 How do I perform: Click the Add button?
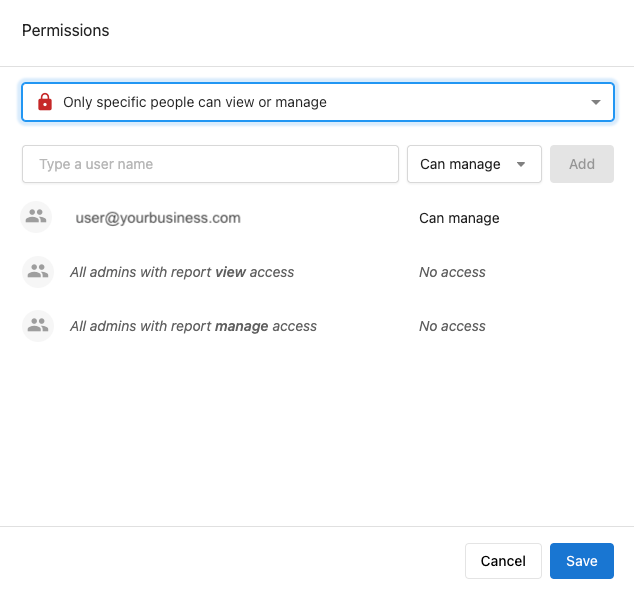click(582, 164)
